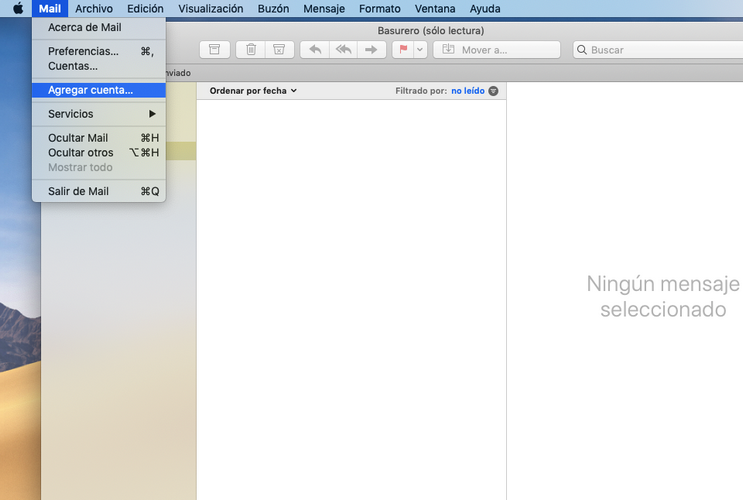This screenshot has width=743, height=500.
Task: Click the no leído filter link
Action: [468, 91]
